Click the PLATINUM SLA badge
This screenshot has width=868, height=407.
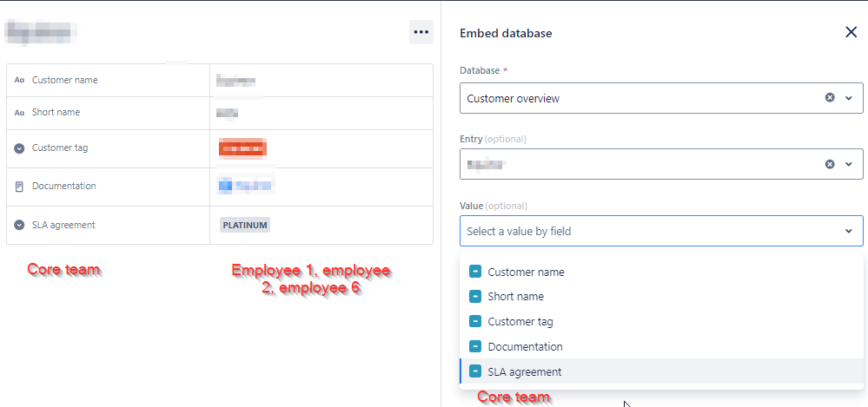point(245,225)
